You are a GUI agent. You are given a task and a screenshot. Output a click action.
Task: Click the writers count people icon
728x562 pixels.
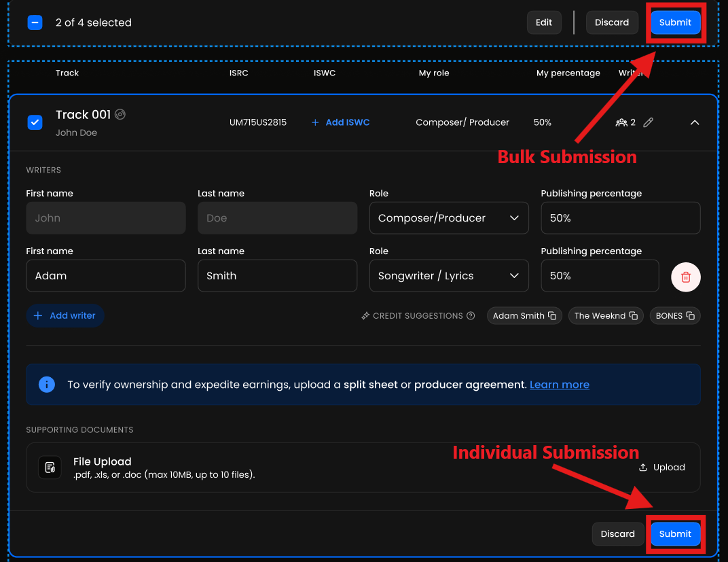coord(621,122)
